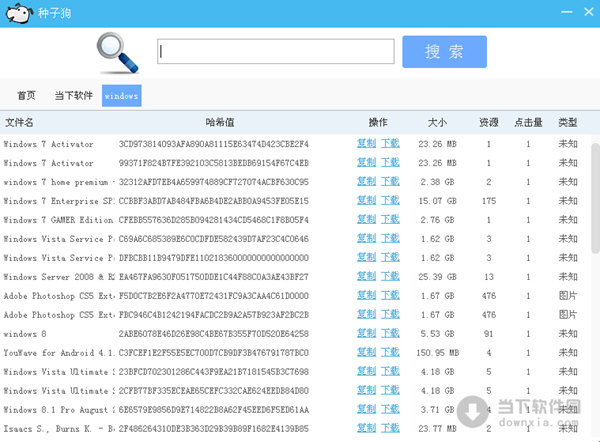The image size is (600, 442).
Task: Minimize the 种子狗 window
Action: (566, 12)
